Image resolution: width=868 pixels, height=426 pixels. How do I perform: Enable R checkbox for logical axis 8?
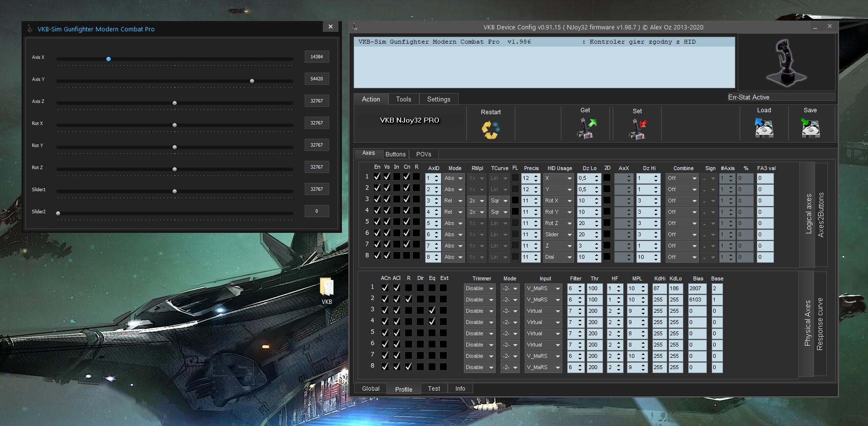(416, 255)
